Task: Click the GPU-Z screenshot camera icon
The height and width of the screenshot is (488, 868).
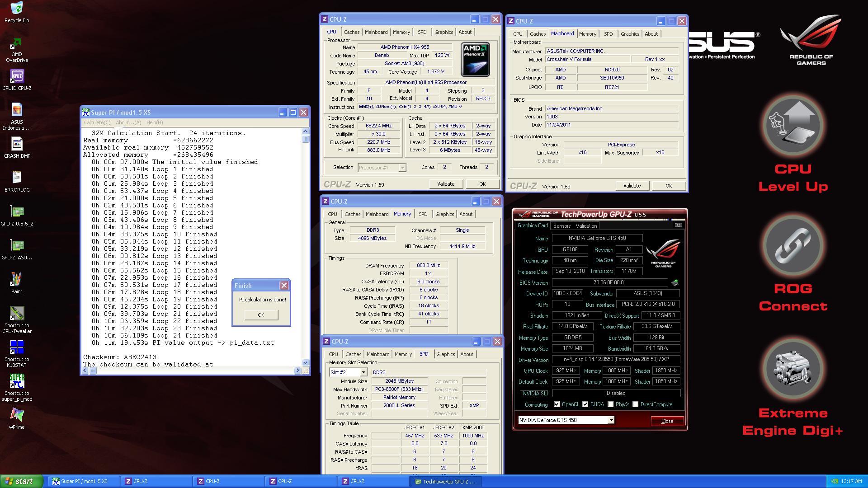Action: pyautogui.click(x=678, y=225)
